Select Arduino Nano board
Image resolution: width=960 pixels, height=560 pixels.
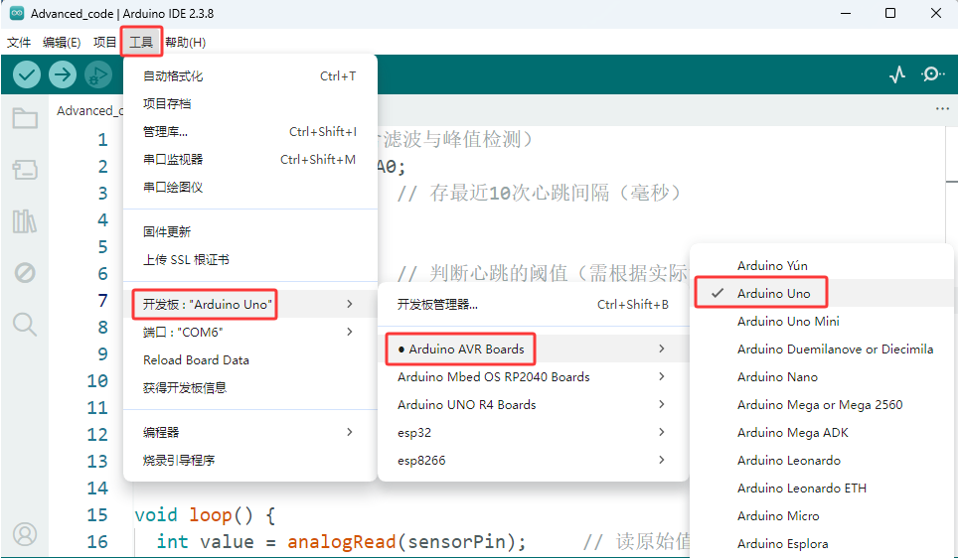click(822, 376)
